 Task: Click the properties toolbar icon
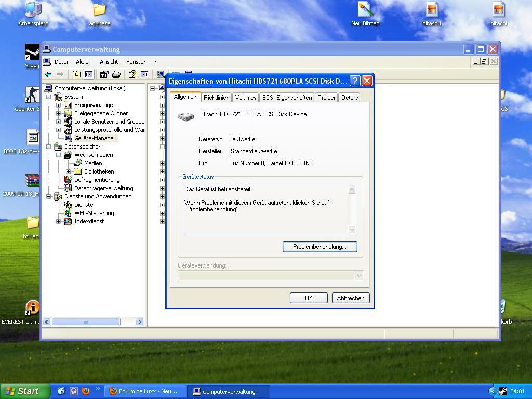point(104,74)
